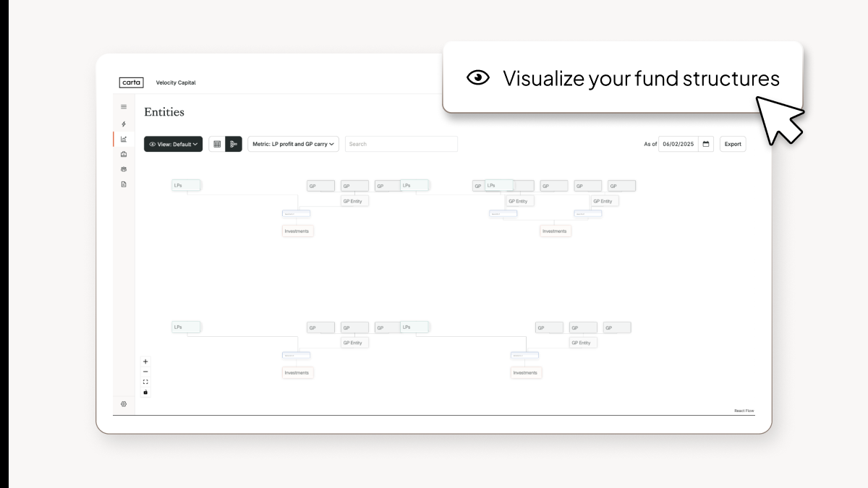Viewport: 868px width, 488px height.
Task: Click inside the Search field
Action: pyautogui.click(x=401, y=144)
